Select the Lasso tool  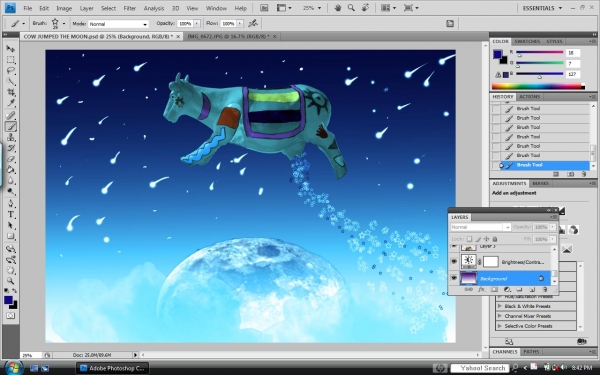(11, 70)
